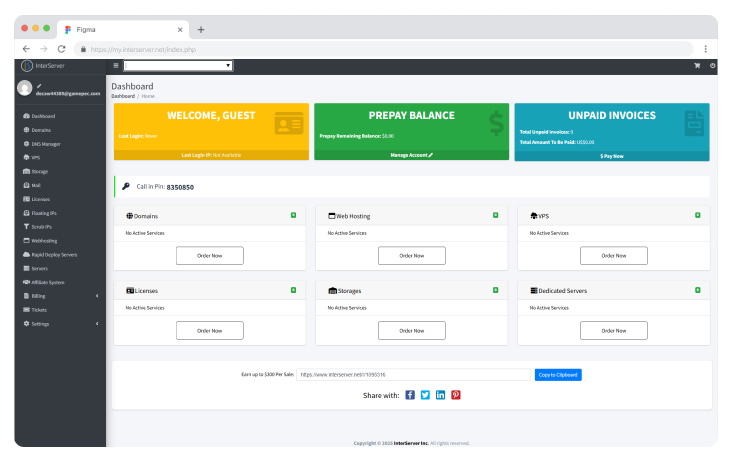Copy affiliate link to clipboard
The width and height of the screenshot is (732, 459).
pos(558,375)
